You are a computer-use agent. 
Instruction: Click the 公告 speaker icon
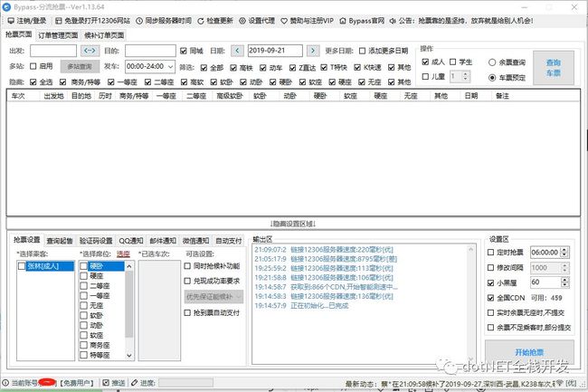click(393, 21)
